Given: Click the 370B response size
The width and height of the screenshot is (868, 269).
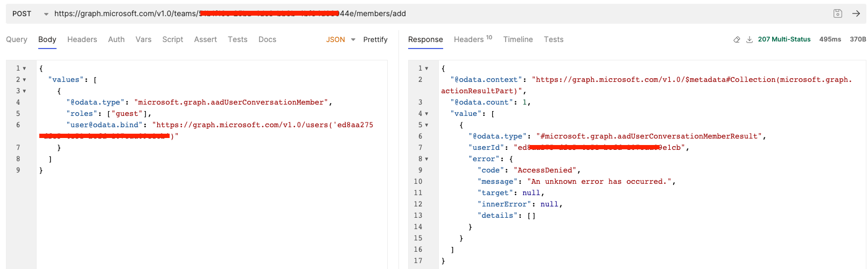Looking at the screenshot, I should click(858, 39).
